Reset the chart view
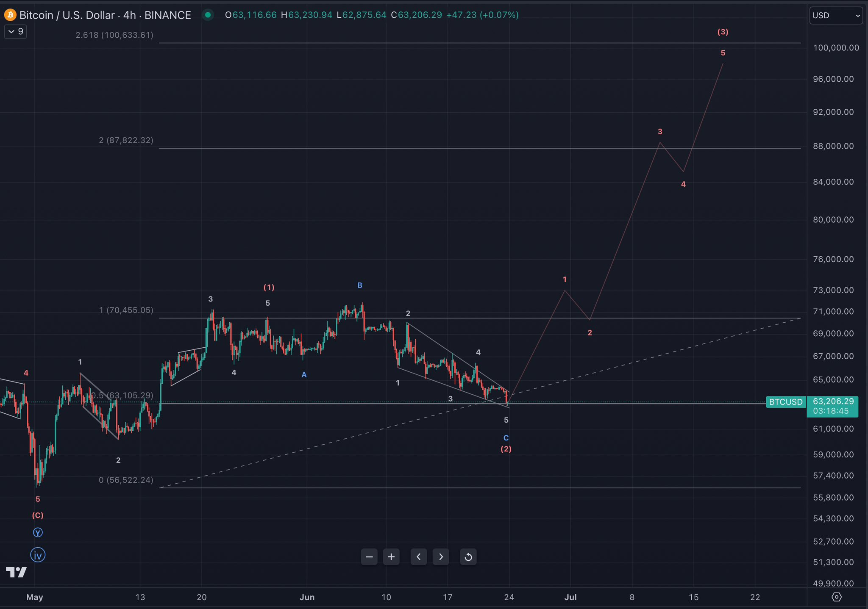This screenshot has width=868, height=609. (468, 557)
